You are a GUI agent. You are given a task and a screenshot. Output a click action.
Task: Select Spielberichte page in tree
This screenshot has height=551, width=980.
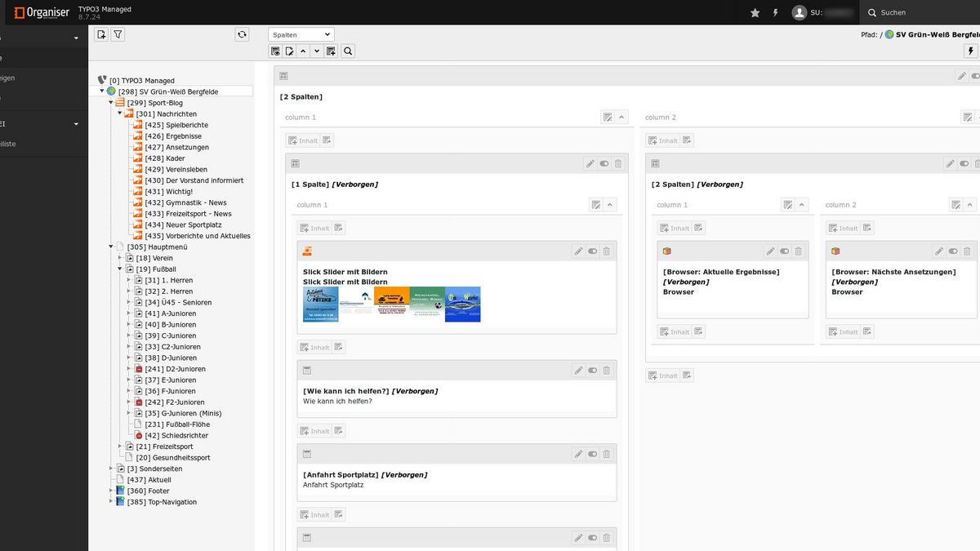(x=176, y=125)
